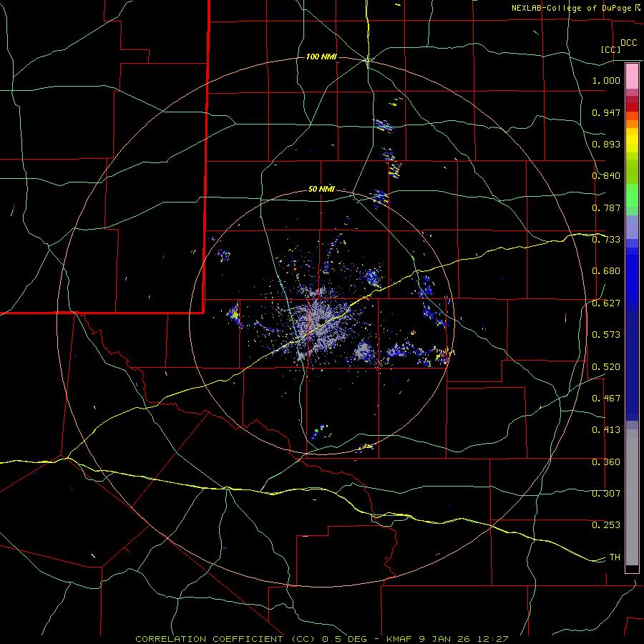Viewport: 644px width, 644px height.
Task: Click the 0.733 color scale label
Action: pos(606,240)
